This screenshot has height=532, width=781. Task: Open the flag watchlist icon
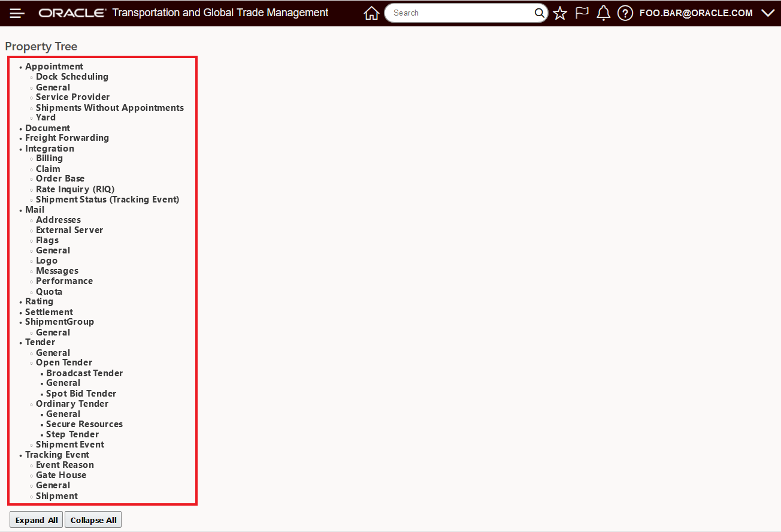click(x=582, y=13)
